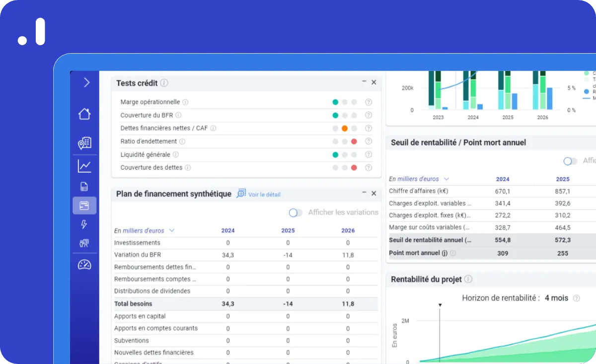Open the speedometer gauge icon in sidebar
This screenshot has height=364, width=596.
pos(84,265)
